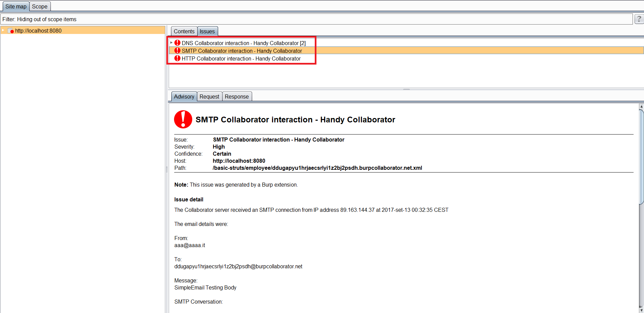The width and height of the screenshot is (644, 313).
Task: Click the Severity value 'High'
Action: point(219,147)
